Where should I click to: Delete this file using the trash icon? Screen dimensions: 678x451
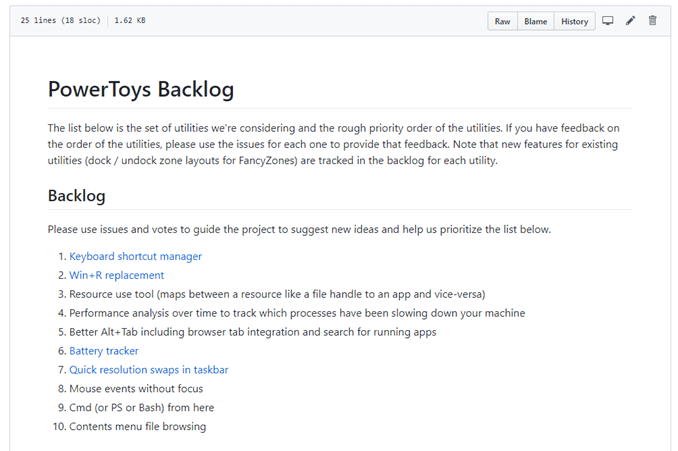[x=653, y=21]
